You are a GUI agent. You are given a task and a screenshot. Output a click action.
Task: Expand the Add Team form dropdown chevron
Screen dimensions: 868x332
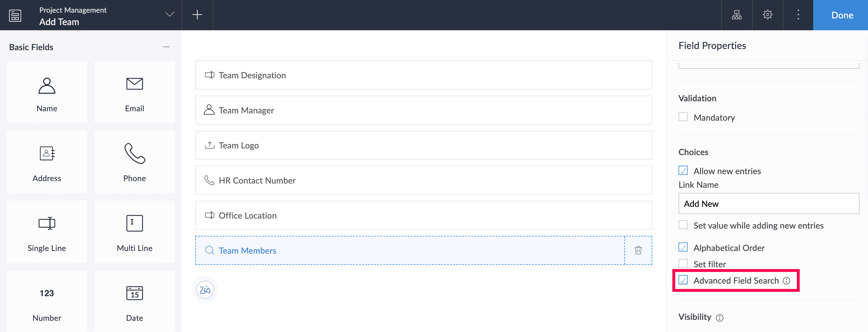(x=169, y=14)
